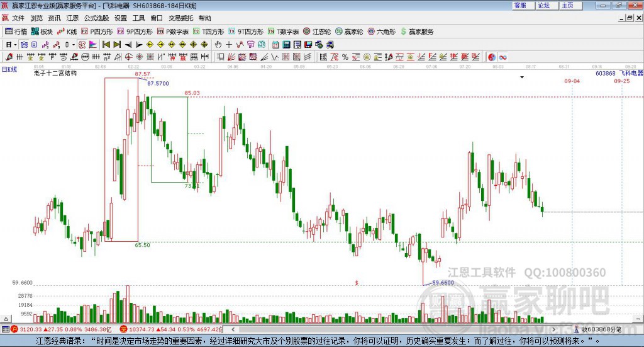Click the 收603868分笔 status entry

597,329
